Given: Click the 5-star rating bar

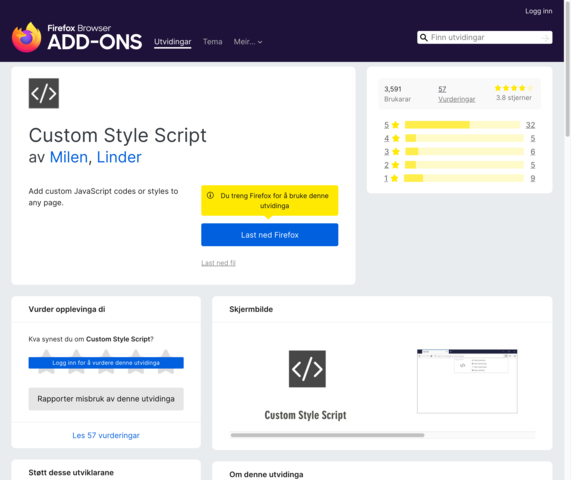Looking at the screenshot, I should [x=462, y=125].
